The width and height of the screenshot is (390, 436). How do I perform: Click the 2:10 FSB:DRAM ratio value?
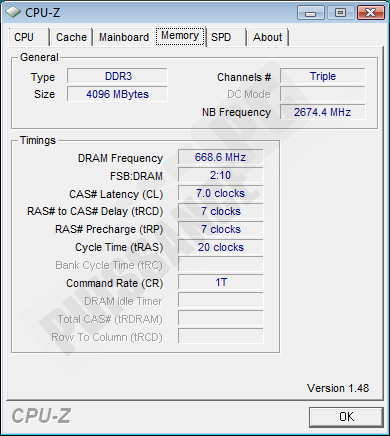point(221,175)
